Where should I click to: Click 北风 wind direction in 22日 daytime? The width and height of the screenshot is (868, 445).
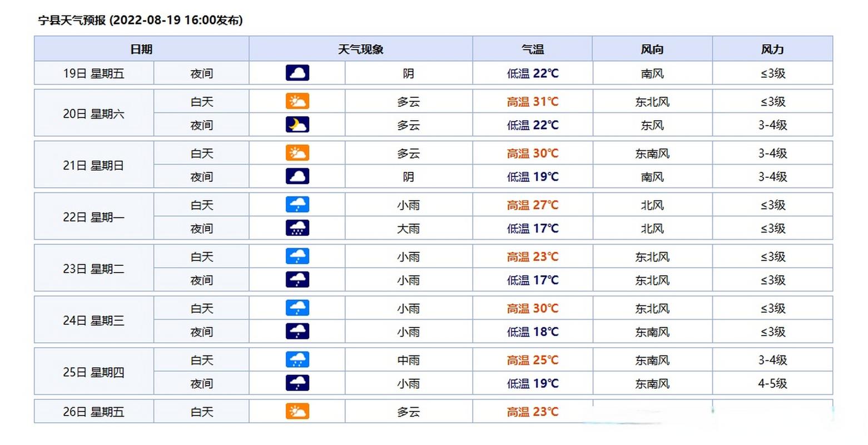click(x=652, y=205)
